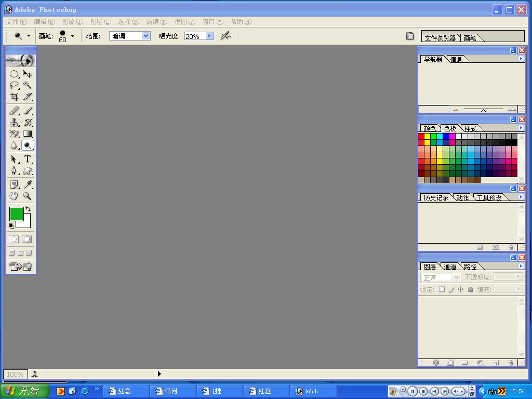Open the Navigator palette flyout menu
This screenshot has width=532, height=399.
(x=521, y=59)
